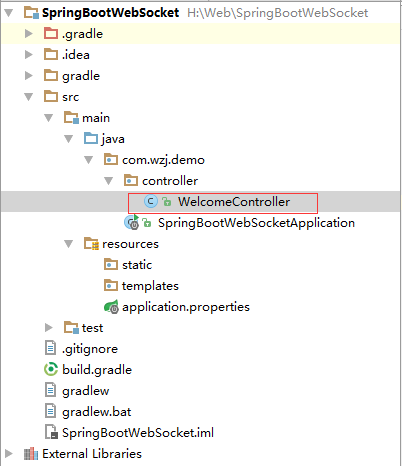Click the .gitignore file icon

click(x=50, y=348)
